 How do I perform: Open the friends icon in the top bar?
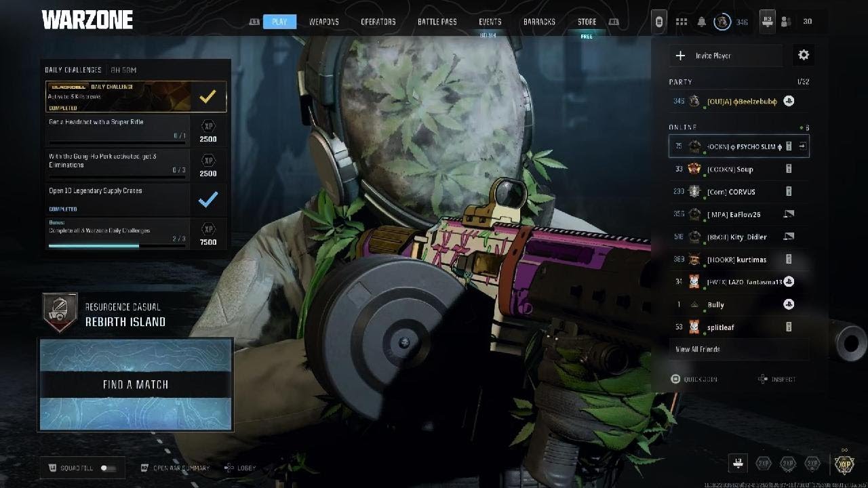[786, 22]
